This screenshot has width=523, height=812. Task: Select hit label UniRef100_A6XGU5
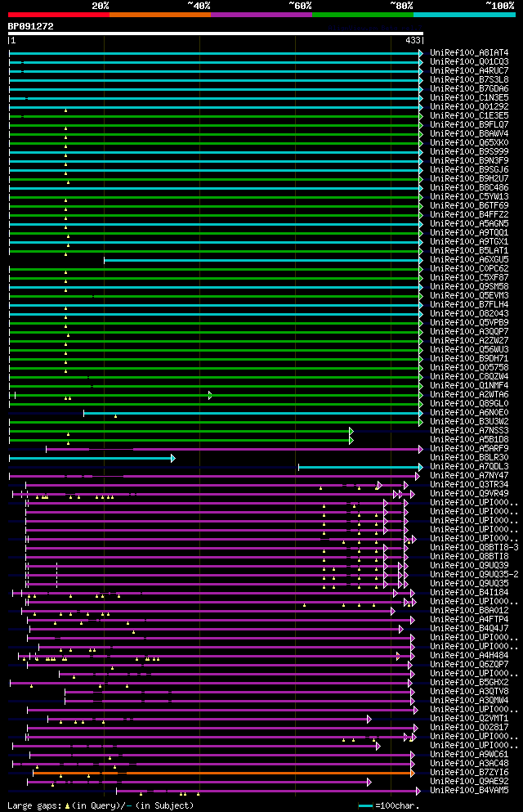pyautogui.click(x=469, y=259)
